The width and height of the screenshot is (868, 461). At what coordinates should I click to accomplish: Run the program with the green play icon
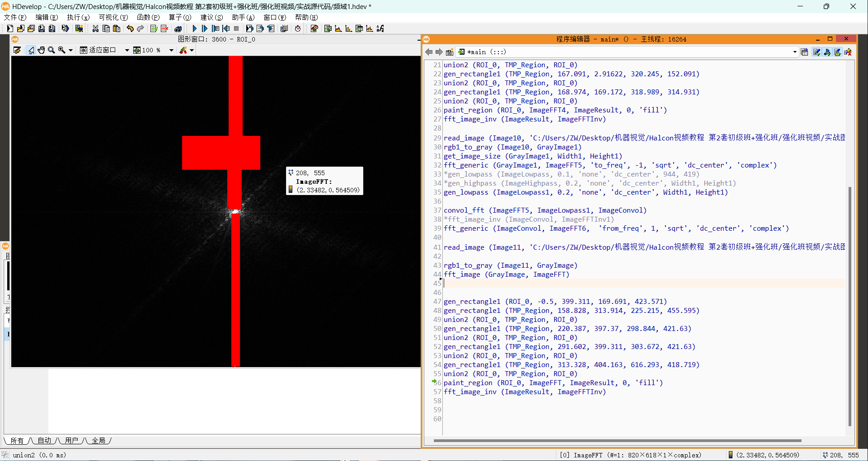click(x=194, y=28)
